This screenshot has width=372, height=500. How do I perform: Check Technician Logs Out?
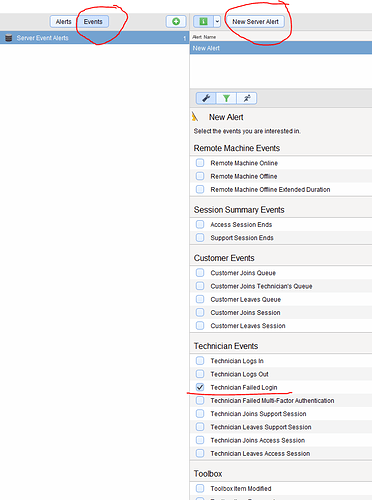pyautogui.click(x=200, y=374)
